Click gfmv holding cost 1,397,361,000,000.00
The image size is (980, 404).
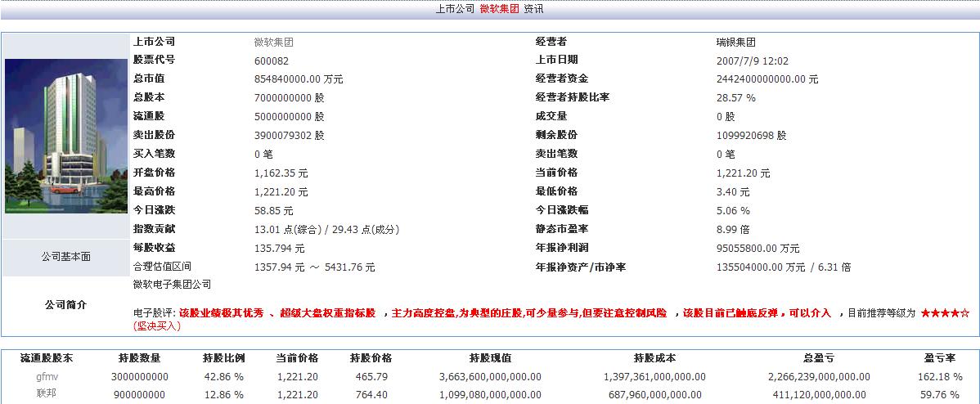(x=655, y=377)
